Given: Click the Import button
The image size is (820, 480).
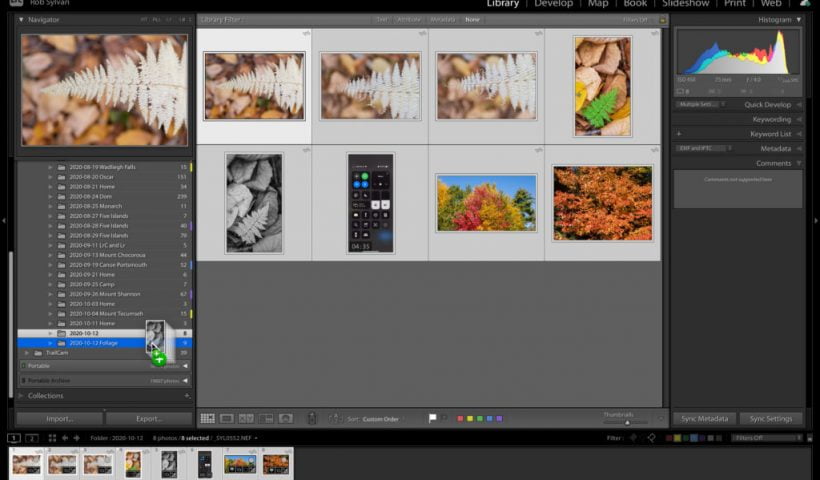Looking at the screenshot, I should click(59, 418).
